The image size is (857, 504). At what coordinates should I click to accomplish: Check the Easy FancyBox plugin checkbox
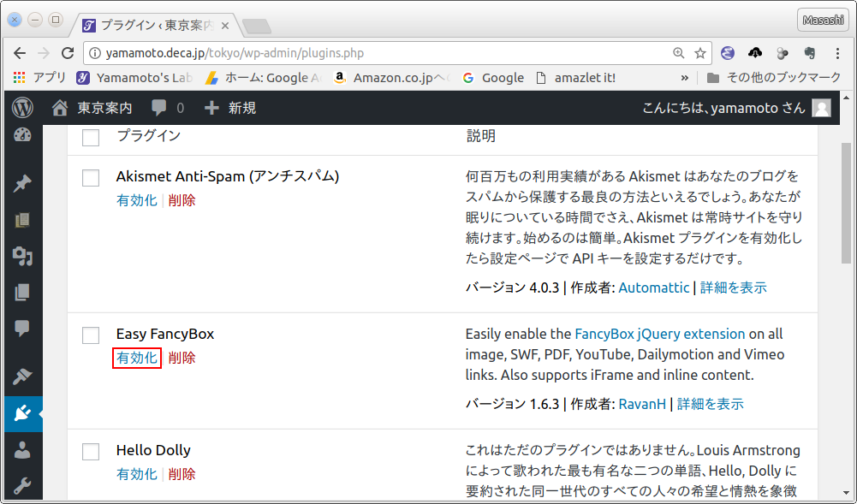click(x=91, y=335)
